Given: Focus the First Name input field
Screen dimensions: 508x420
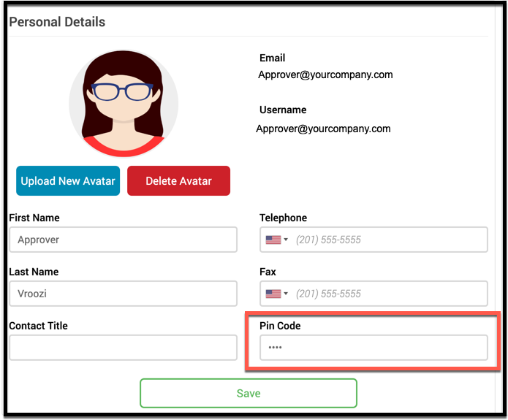Looking at the screenshot, I should 123,240.
